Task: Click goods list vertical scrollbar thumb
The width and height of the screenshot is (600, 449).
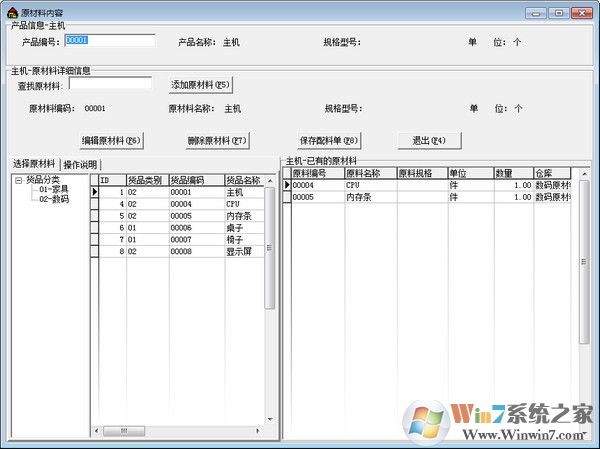Action: pyautogui.click(x=270, y=248)
